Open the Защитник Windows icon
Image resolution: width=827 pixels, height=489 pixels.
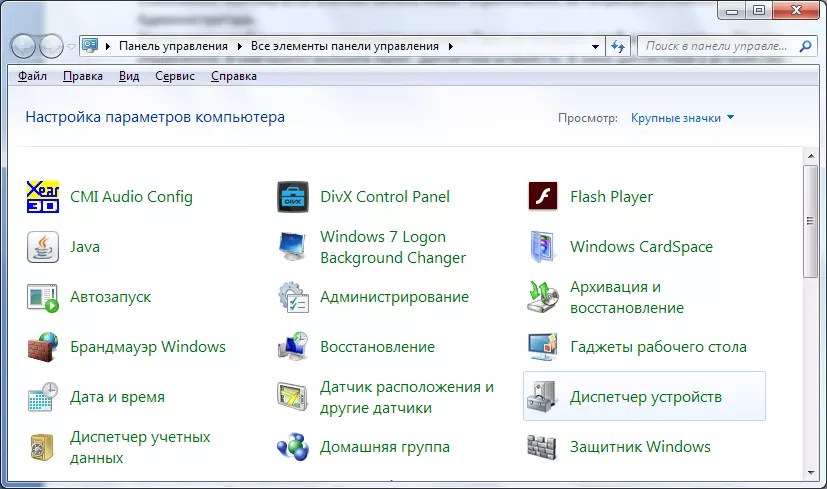click(542, 447)
